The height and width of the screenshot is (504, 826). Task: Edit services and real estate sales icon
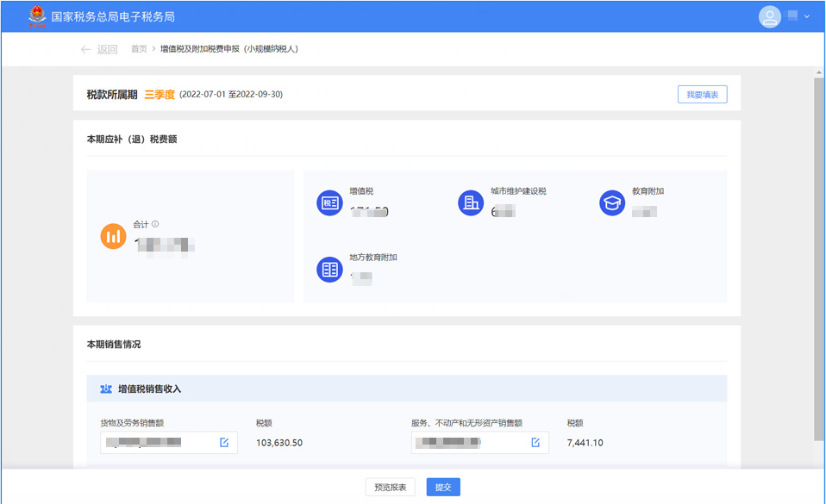[x=535, y=443]
